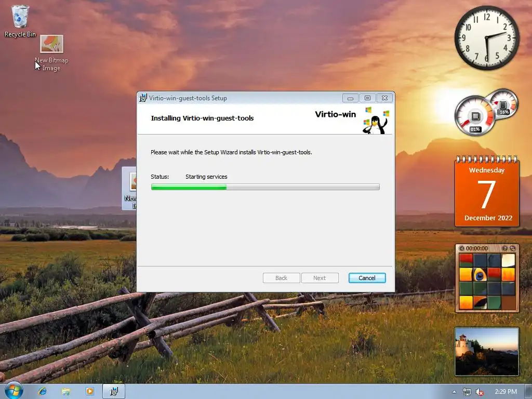
Task: Open Windows Explorer from the taskbar
Action: click(x=66, y=392)
